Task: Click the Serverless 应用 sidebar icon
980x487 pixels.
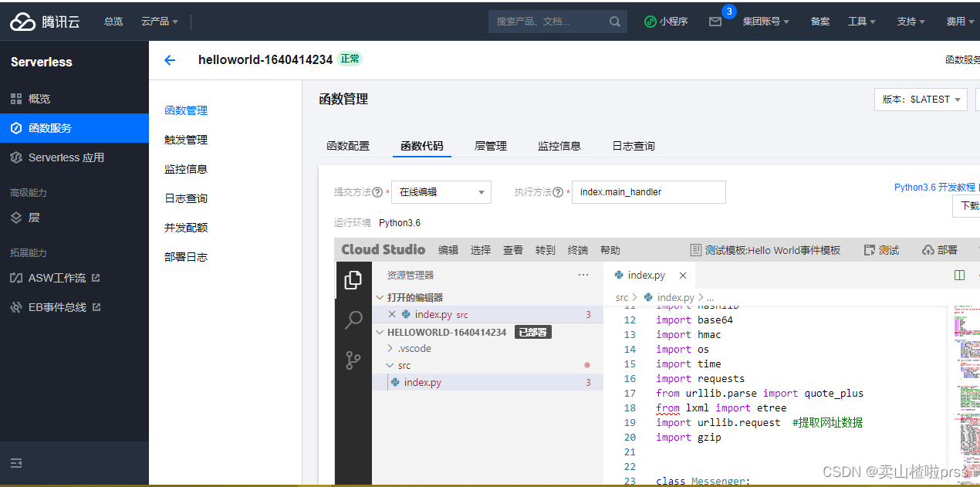Action: tap(16, 157)
